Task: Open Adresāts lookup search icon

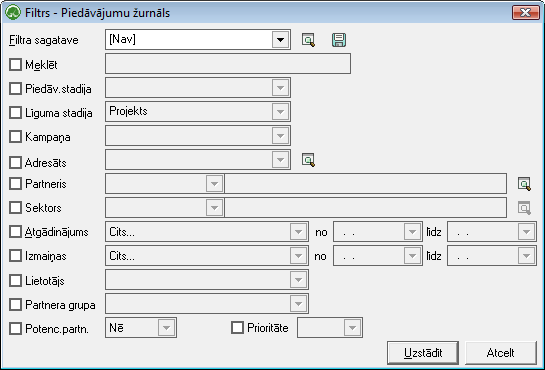Action: pyautogui.click(x=308, y=160)
